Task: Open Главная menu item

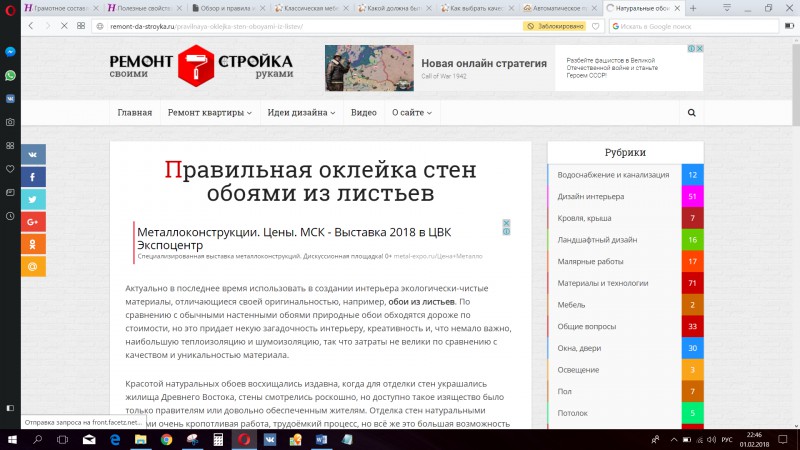Action: pyautogui.click(x=135, y=113)
